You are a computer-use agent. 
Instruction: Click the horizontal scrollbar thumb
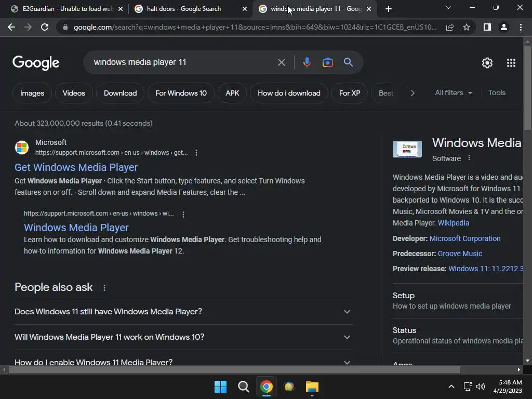pos(234,369)
